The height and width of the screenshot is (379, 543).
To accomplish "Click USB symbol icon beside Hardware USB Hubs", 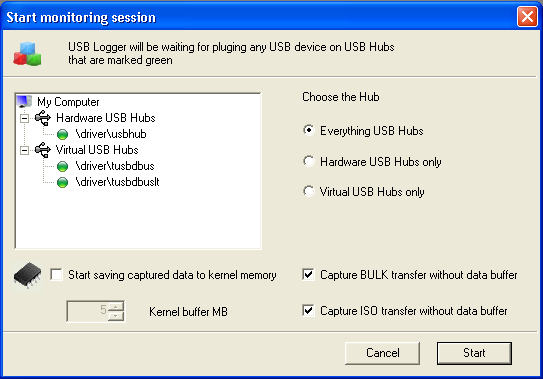I will click(43, 118).
